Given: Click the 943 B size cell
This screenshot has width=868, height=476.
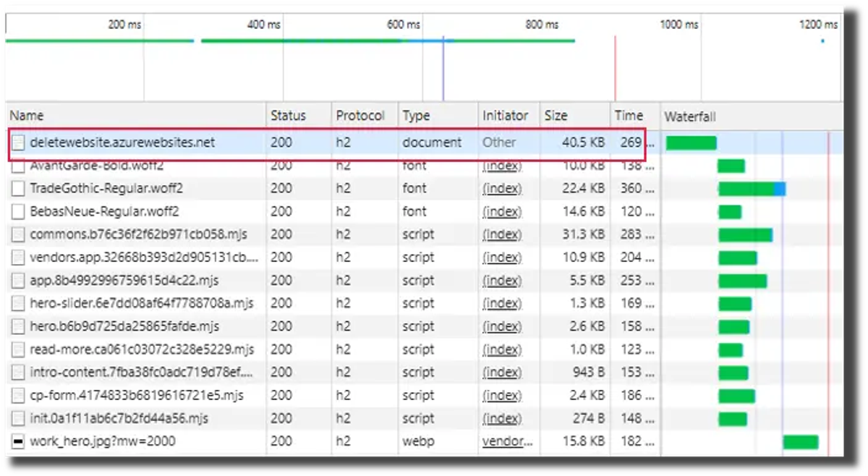Looking at the screenshot, I should click(588, 373).
